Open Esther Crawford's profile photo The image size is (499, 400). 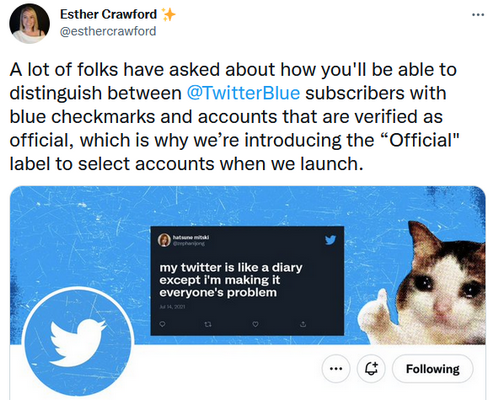[29, 24]
